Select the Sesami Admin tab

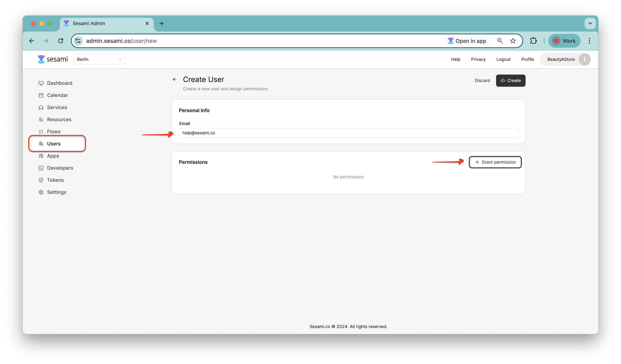107,23
